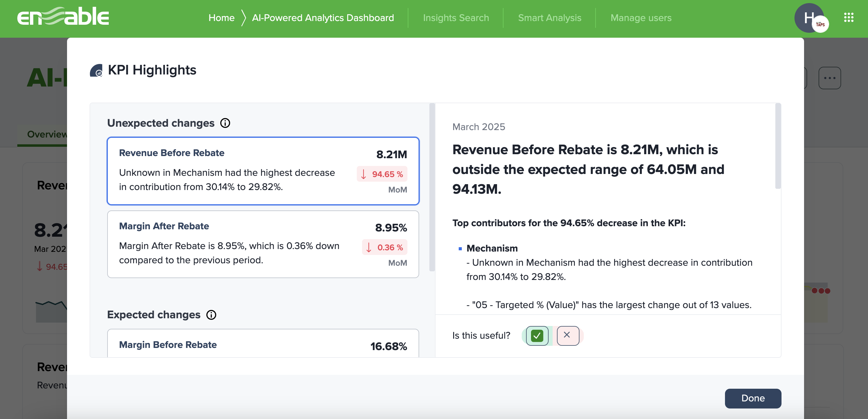Expand the Margin After Rebate card
Image resolution: width=868 pixels, height=419 pixels.
click(263, 244)
